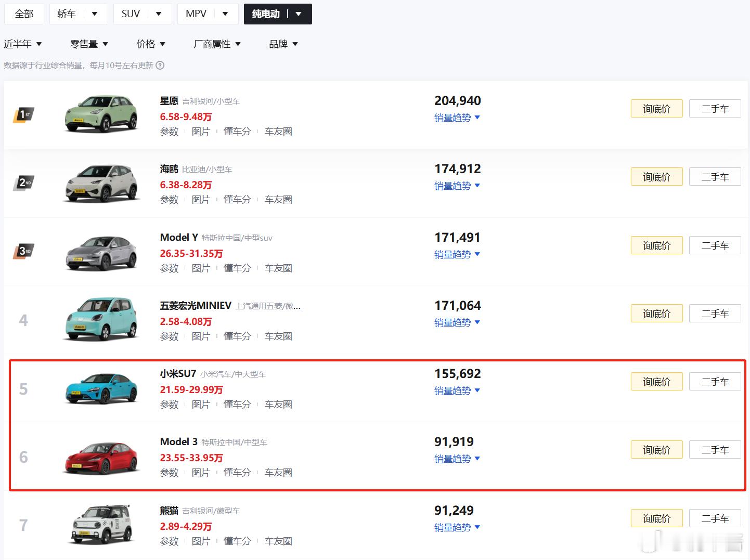Open the 近半年 time range filter
The image size is (750, 560).
[23, 44]
